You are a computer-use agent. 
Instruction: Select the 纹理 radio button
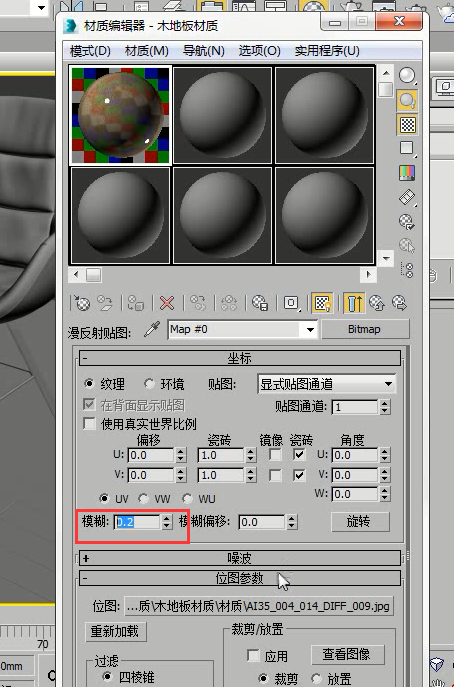[x=89, y=384]
